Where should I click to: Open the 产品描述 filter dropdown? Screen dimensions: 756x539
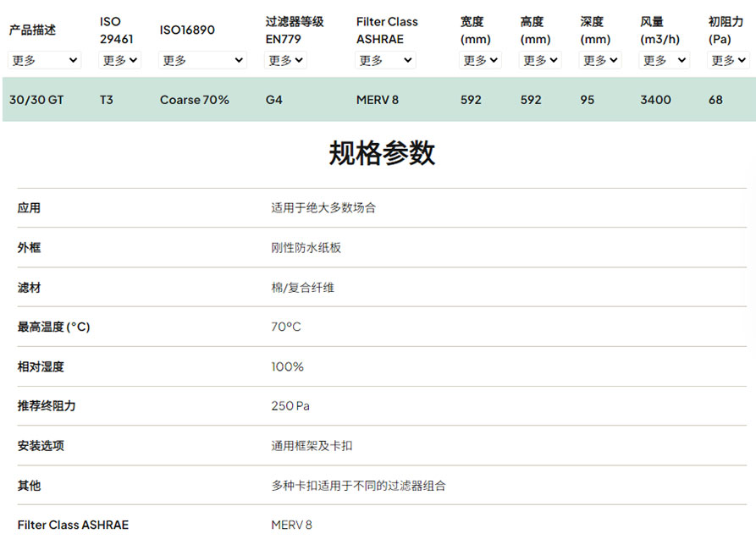click(44, 60)
